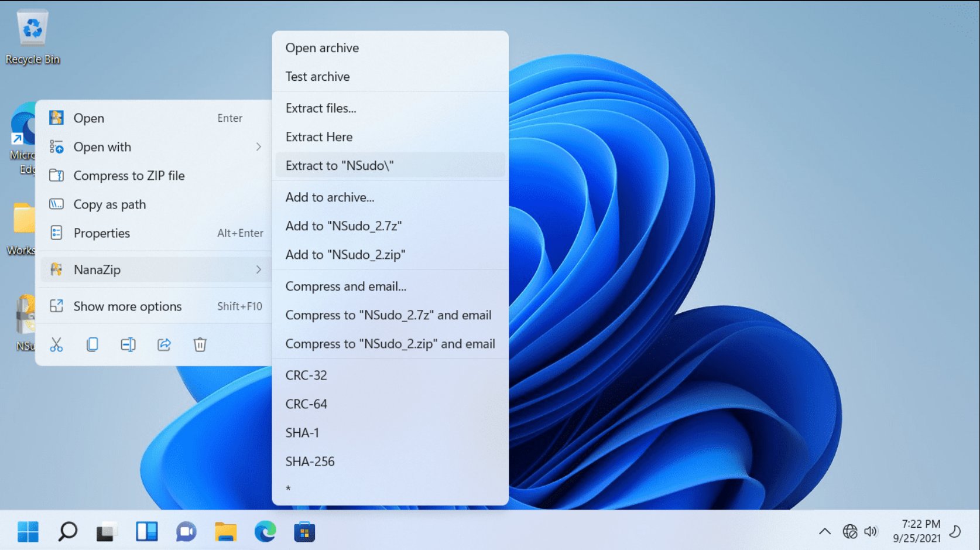Show hidden icons in the system tray
Viewport: 980px width, 550px height.
pyautogui.click(x=824, y=531)
